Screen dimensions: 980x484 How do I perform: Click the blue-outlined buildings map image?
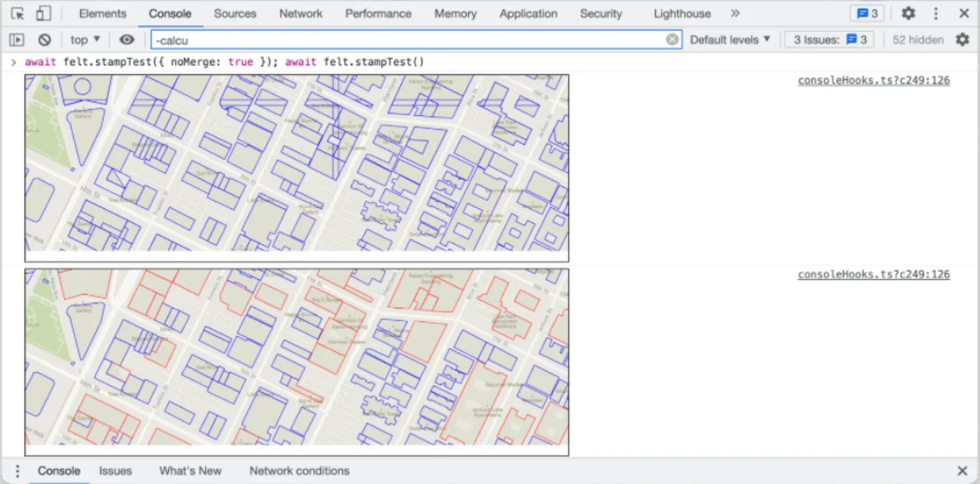(297, 168)
